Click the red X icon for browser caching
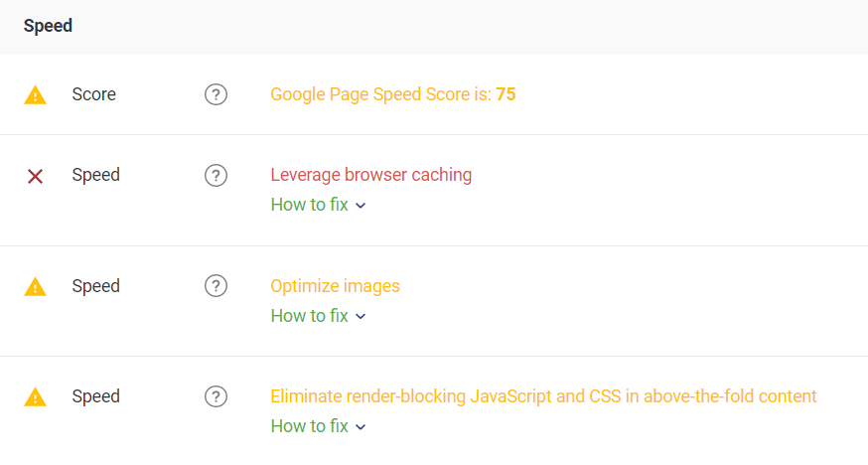The image size is (868, 465). click(x=36, y=177)
